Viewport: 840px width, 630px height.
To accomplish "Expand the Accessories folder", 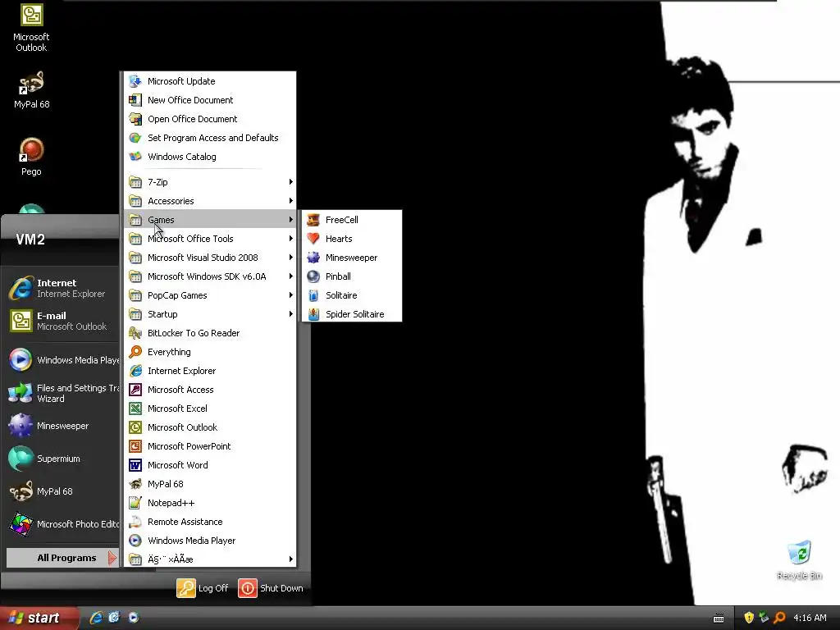I will pyautogui.click(x=210, y=201).
